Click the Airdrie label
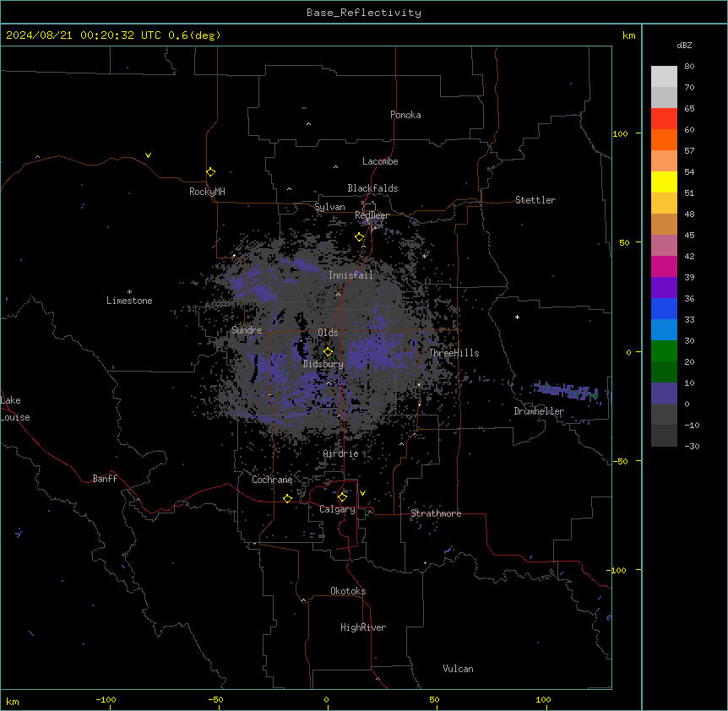This screenshot has width=728, height=711. pos(341,453)
